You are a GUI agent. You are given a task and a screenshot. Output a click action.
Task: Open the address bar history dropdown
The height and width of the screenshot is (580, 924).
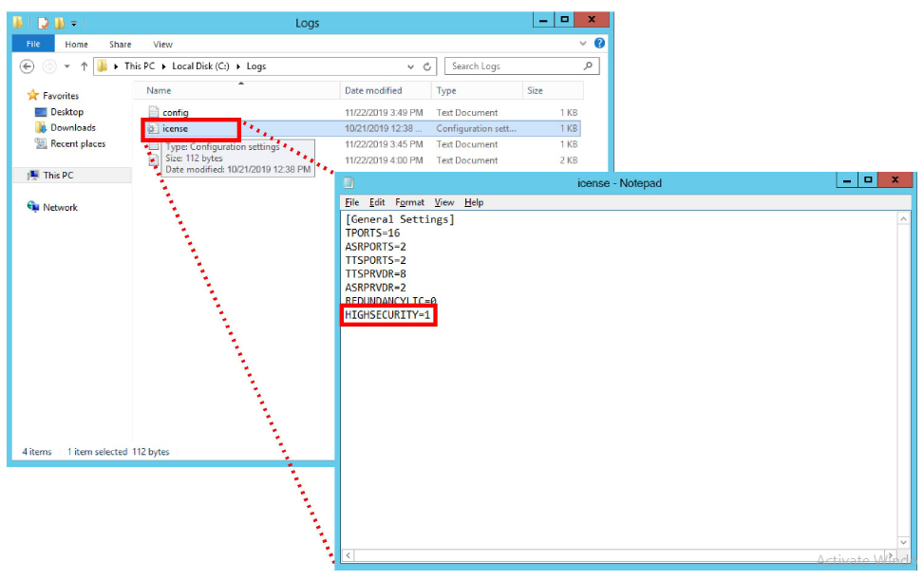click(x=410, y=66)
